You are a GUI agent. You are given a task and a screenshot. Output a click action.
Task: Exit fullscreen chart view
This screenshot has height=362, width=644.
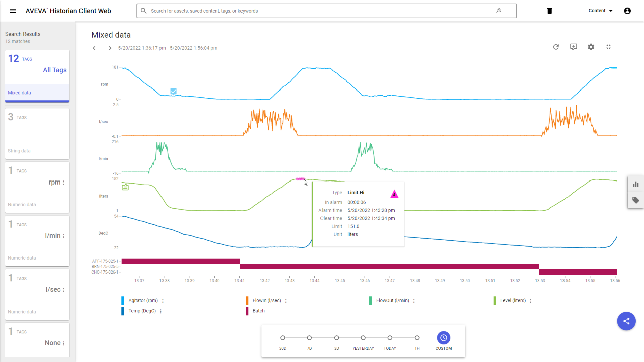(608, 47)
